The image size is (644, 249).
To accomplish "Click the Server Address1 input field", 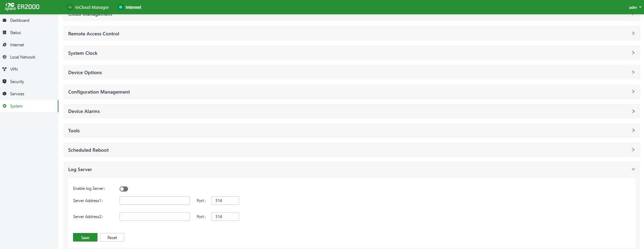I will point(155,201).
